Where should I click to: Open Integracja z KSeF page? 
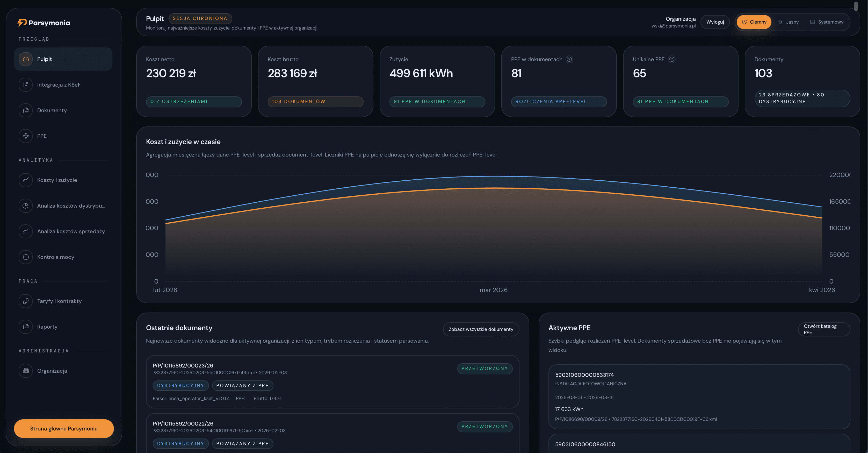[63, 85]
